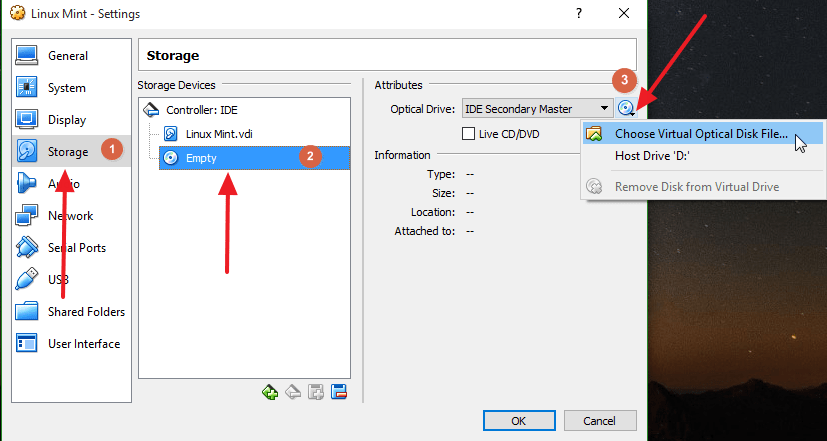Select Host Drive 'D:' menu entry
The image size is (827, 441).
click(703, 156)
